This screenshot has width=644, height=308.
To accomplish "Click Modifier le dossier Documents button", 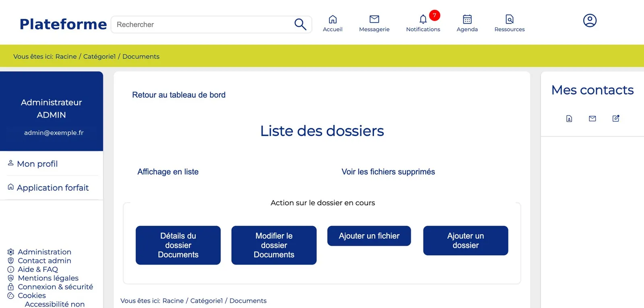I will click(x=274, y=245).
